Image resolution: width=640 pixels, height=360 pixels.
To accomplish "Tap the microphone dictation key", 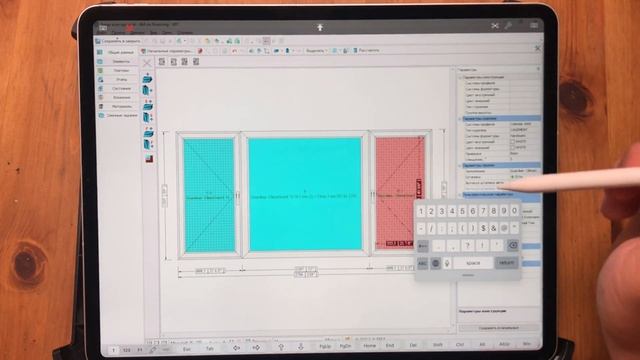I will (x=447, y=263).
